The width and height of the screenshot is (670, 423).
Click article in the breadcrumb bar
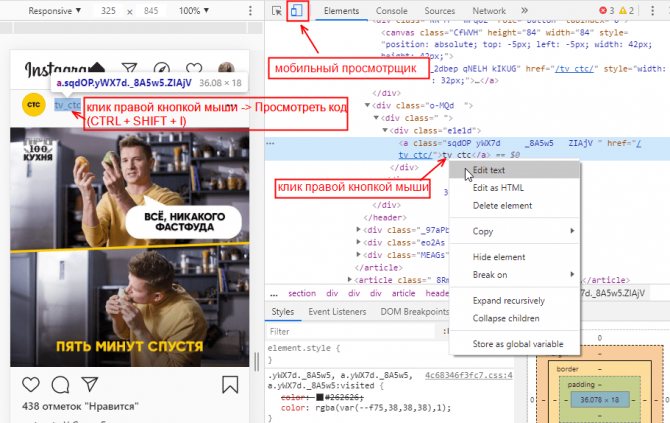(403, 294)
